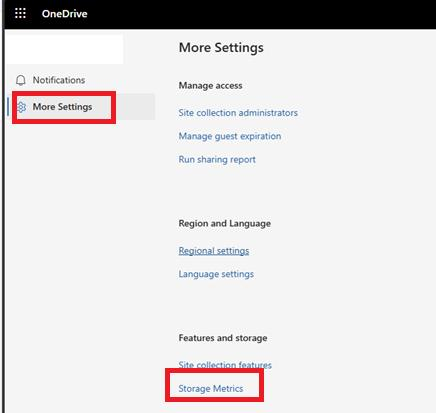Click the blue selection bar beside More Settings
The image size is (436, 413).
(x=8, y=107)
